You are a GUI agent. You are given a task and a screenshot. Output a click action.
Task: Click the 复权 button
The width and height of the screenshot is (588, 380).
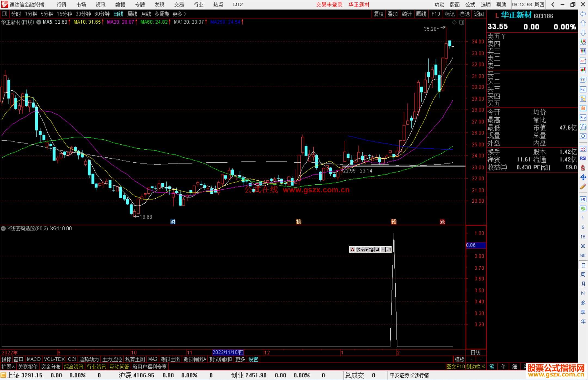coord(378,14)
